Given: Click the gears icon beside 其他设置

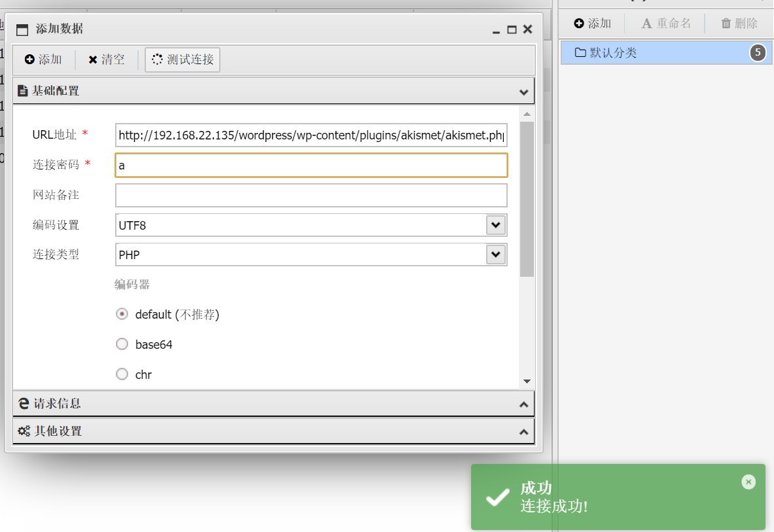Looking at the screenshot, I should tap(24, 431).
